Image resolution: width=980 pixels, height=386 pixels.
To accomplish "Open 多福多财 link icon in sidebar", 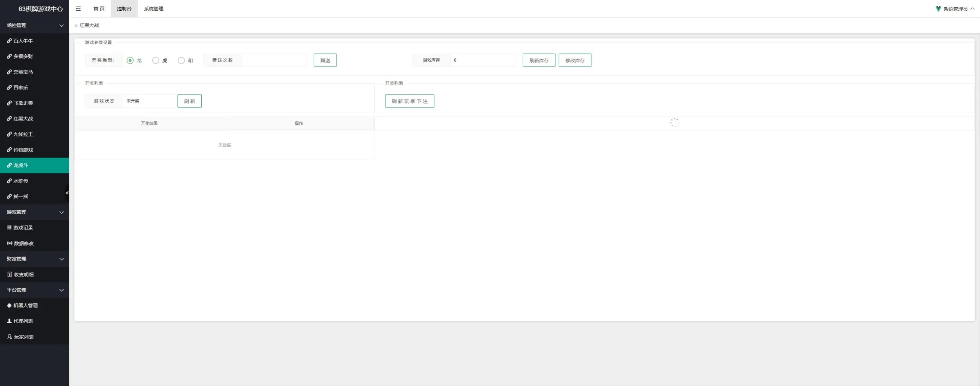I will coord(9,56).
